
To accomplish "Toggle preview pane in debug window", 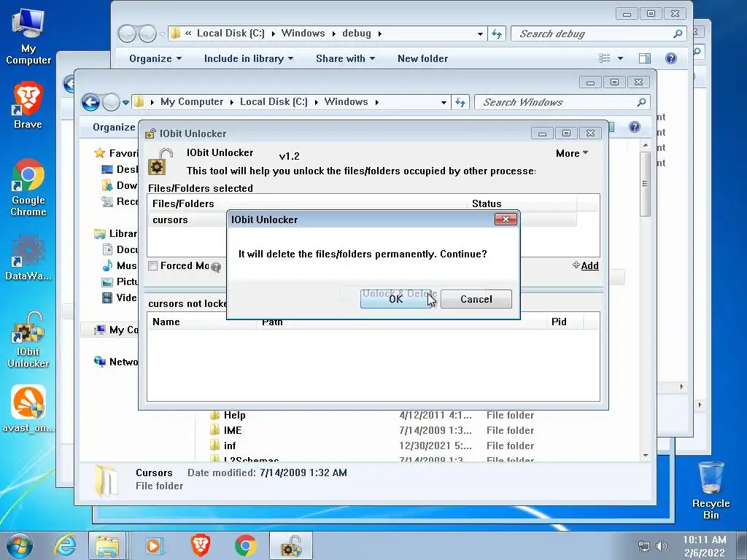I will click(x=645, y=58).
